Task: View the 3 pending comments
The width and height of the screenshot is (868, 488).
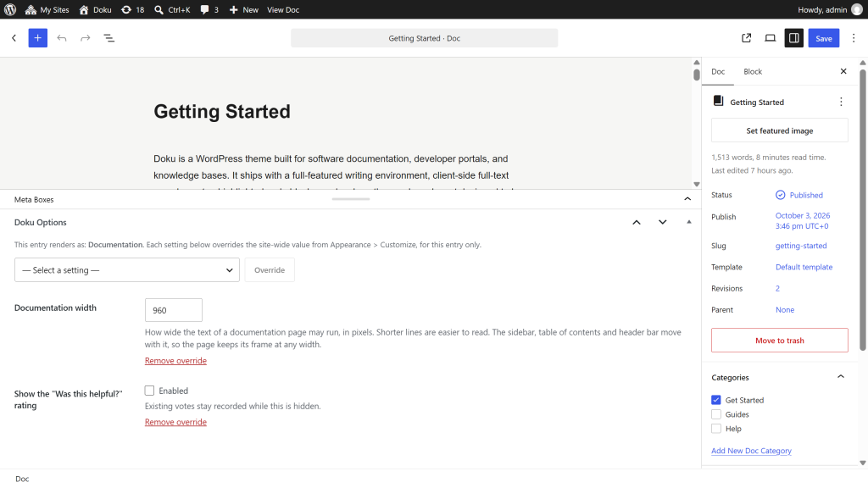Action: pyautogui.click(x=209, y=9)
